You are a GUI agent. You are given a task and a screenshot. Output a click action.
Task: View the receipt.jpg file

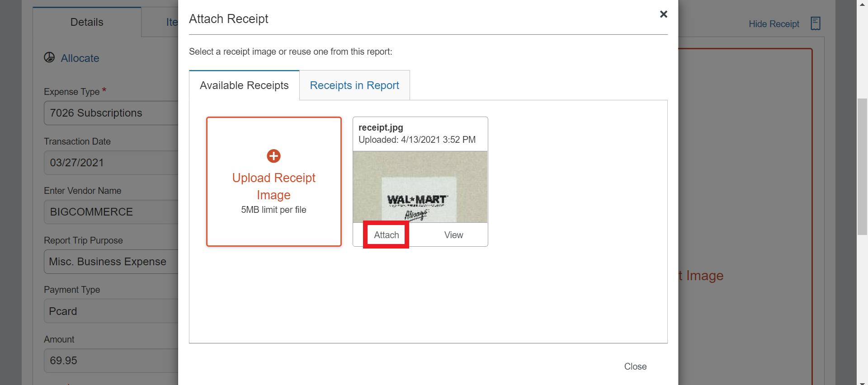[453, 235]
